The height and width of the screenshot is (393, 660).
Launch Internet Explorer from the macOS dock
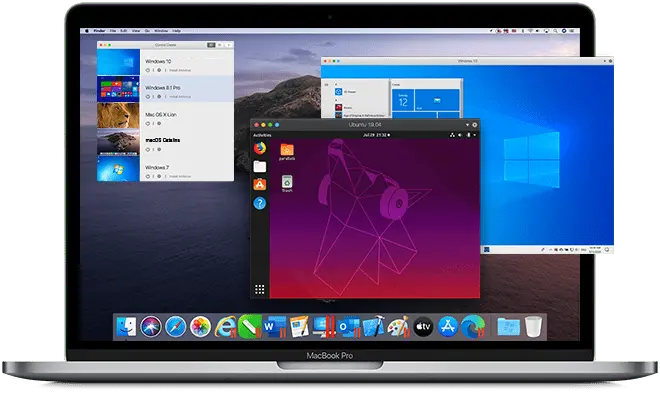coord(225,327)
